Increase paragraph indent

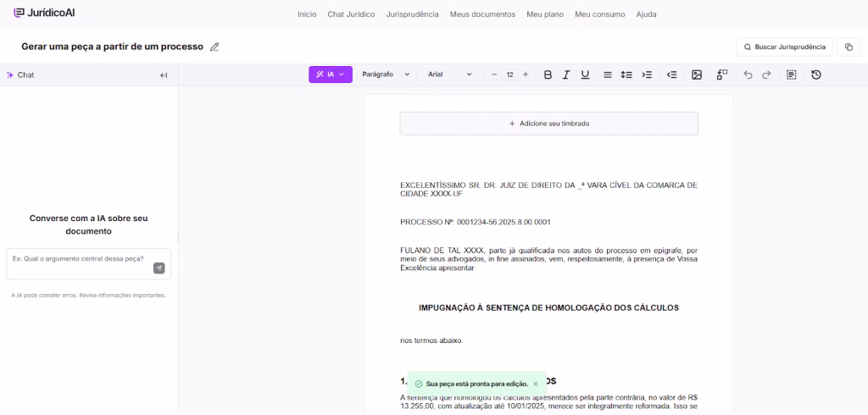click(647, 75)
